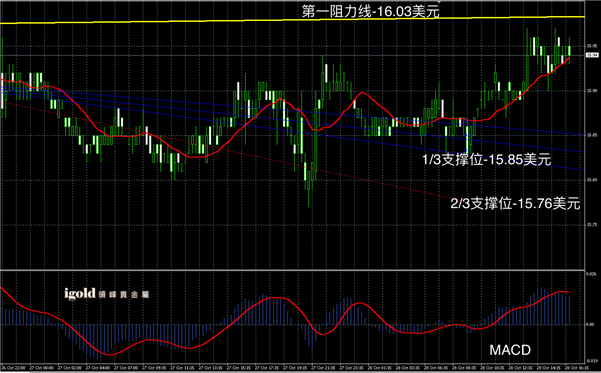Click the 15.75 price axis label
The height and width of the screenshot is (373, 601).
pos(591,224)
